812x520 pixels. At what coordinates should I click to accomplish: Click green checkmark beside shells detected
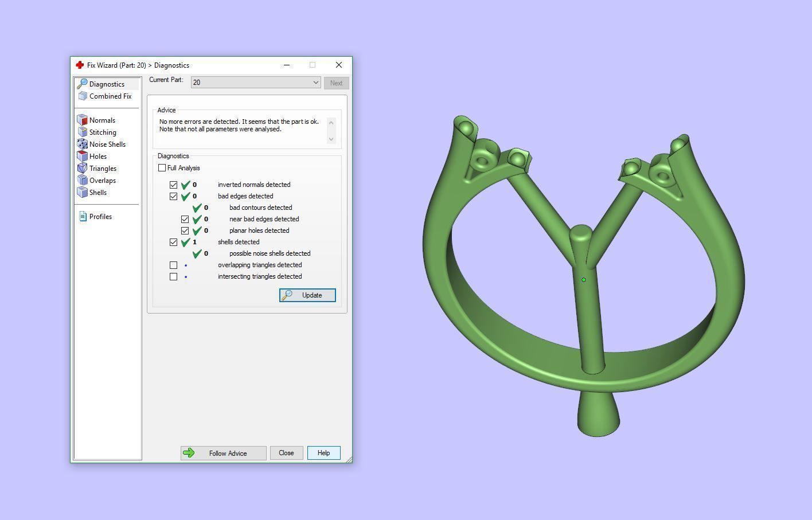point(185,242)
